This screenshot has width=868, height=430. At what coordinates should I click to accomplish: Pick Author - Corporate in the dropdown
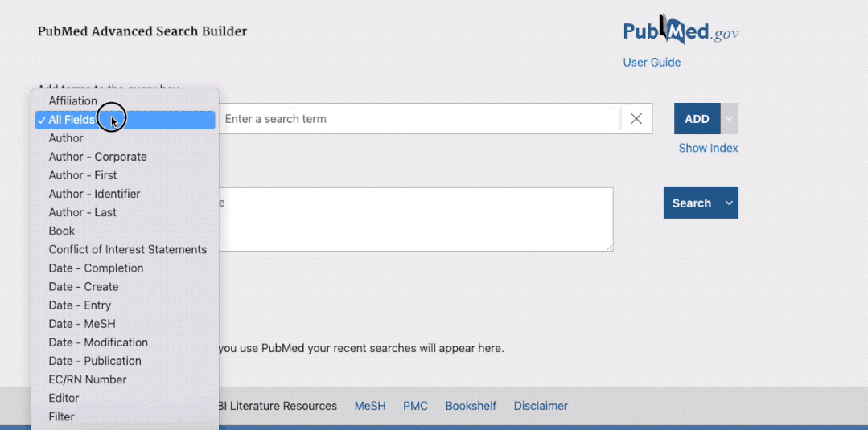click(x=125, y=157)
